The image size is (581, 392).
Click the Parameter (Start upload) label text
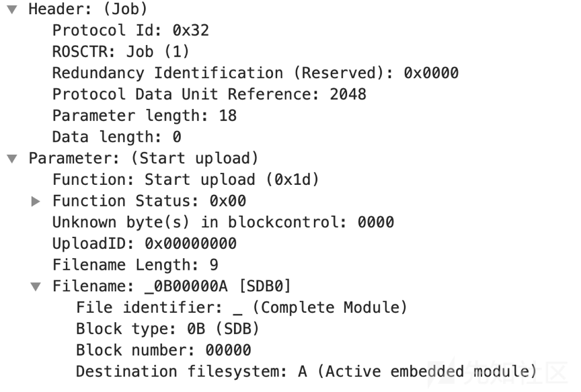(143, 159)
